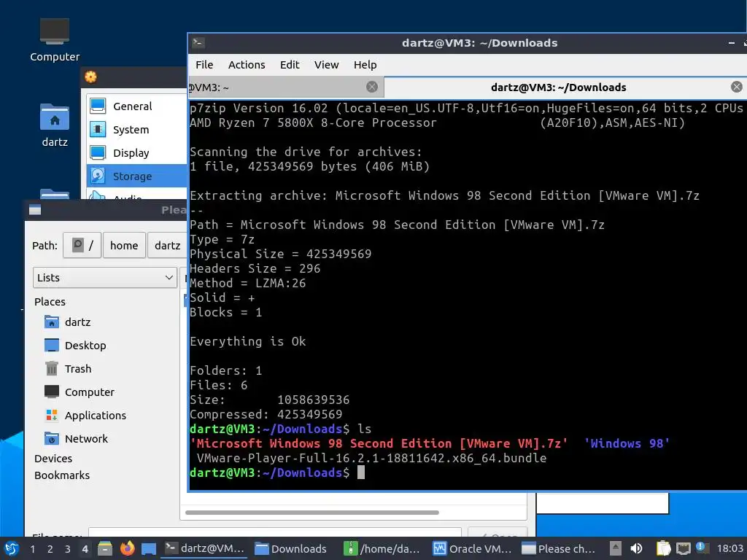Screen dimensions: 747x560
Task: Click 'Everything is Ok' terminal line
Action: coord(248,341)
